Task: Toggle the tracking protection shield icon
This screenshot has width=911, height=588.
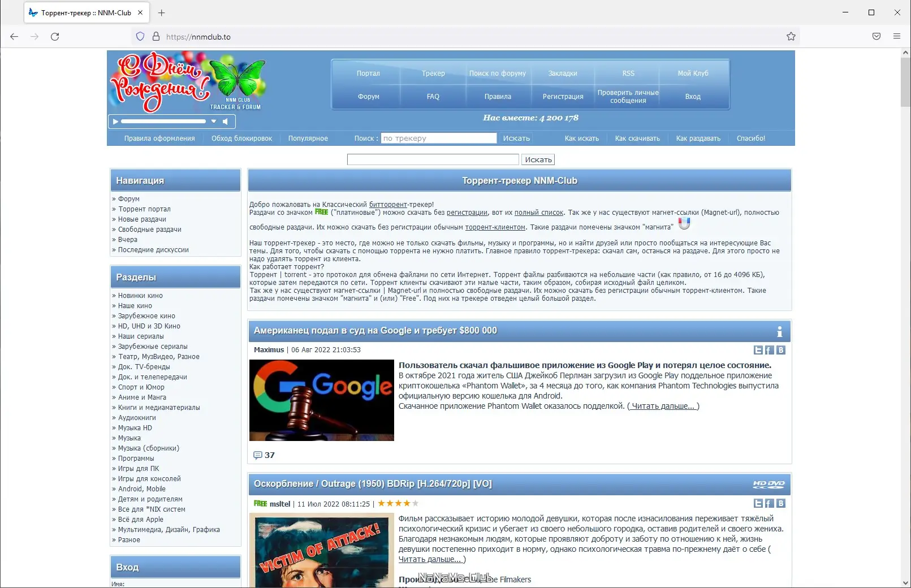Action: click(x=140, y=36)
